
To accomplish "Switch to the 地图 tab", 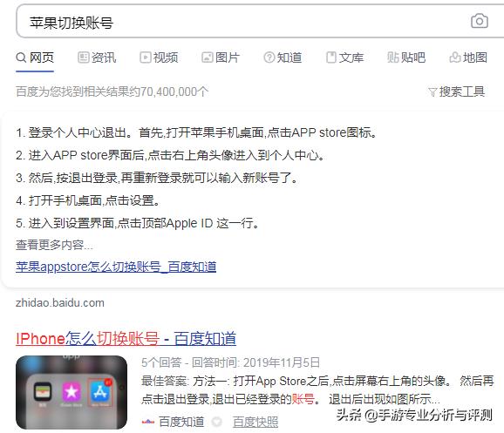I will (468, 58).
